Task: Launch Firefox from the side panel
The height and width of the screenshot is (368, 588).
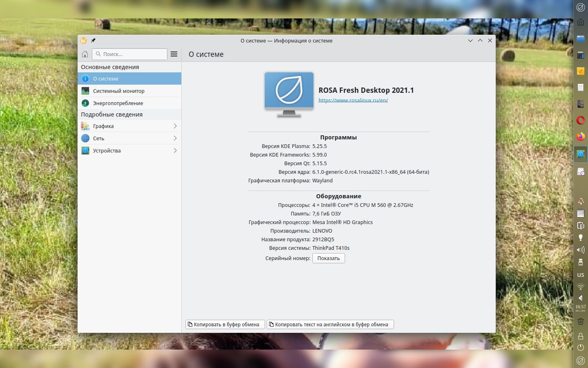Action: (x=580, y=137)
